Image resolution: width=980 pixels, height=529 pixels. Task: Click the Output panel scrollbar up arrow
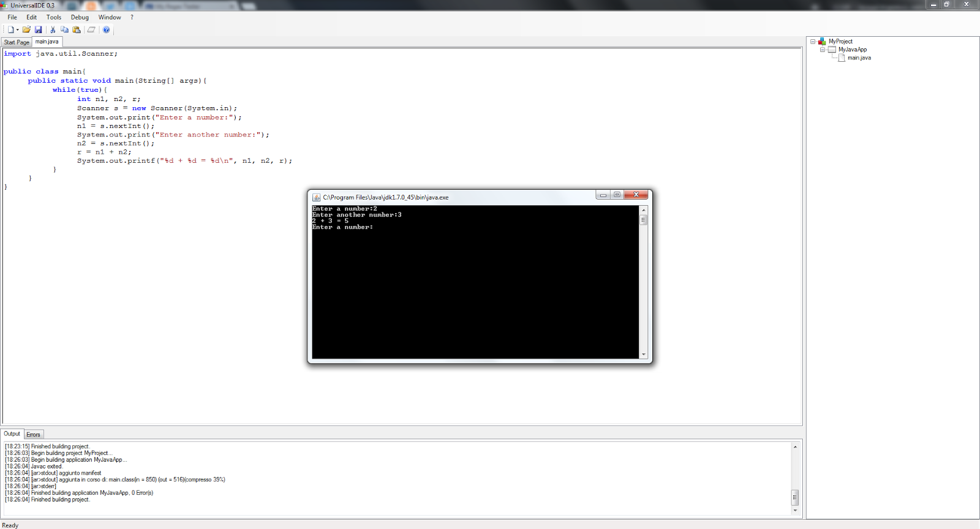pyautogui.click(x=795, y=447)
